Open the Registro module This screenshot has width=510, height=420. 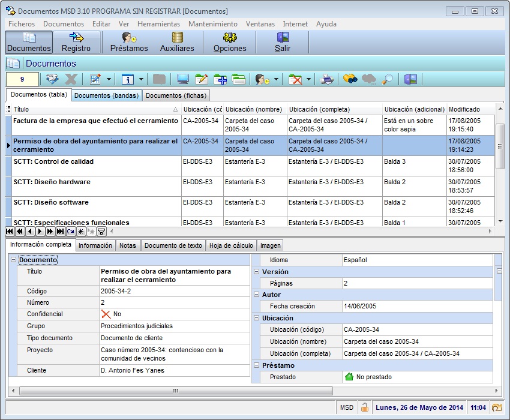tap(76, 42)
